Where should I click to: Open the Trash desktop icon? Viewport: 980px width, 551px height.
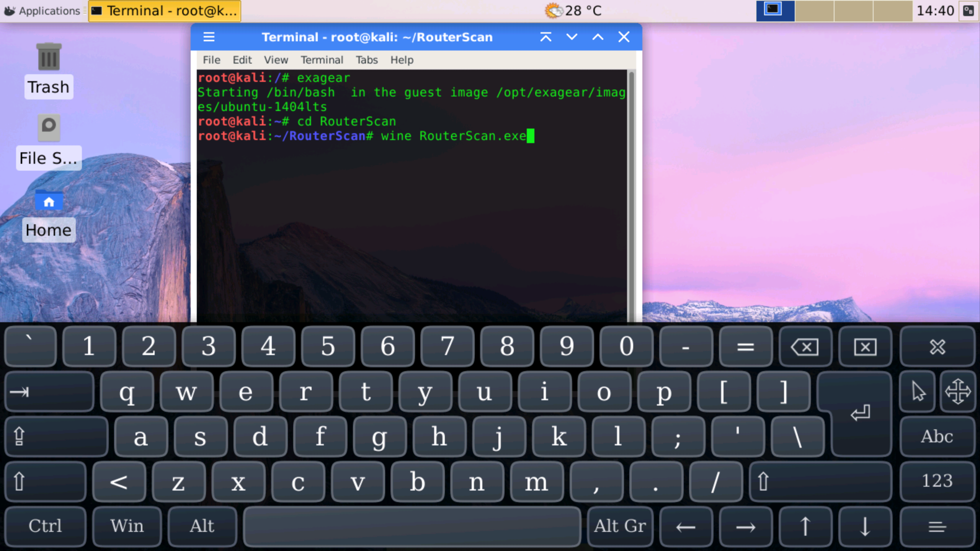[x=49, y=57]
